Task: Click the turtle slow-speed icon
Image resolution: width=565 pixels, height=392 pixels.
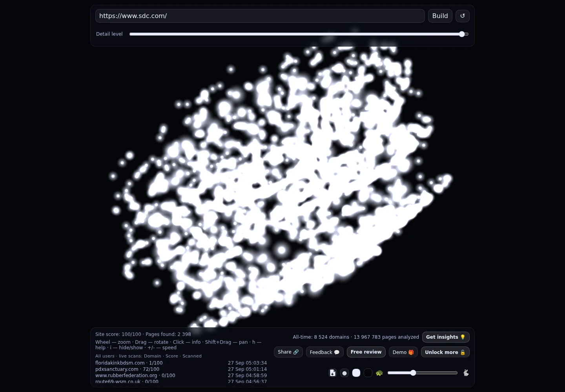Action: point(379,373)
